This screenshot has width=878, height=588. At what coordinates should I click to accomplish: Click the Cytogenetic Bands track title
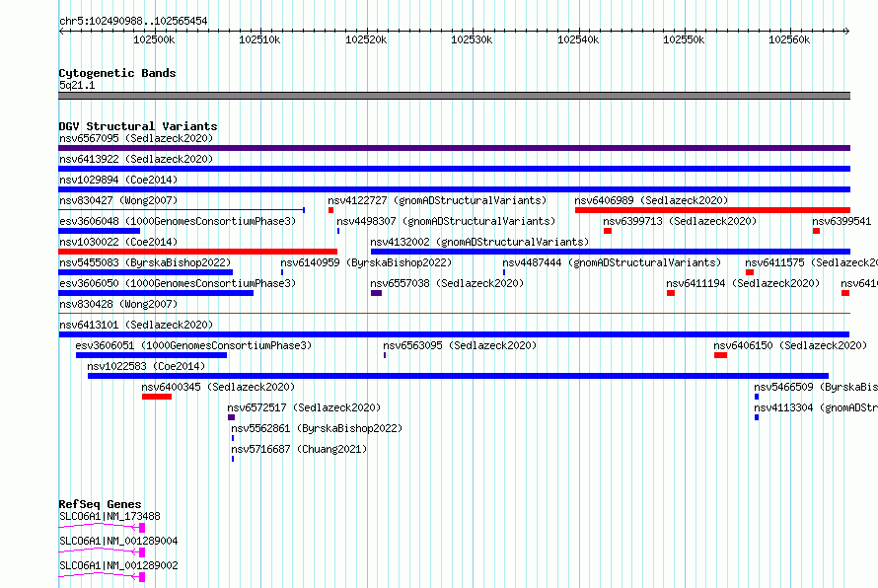(117, 73)
